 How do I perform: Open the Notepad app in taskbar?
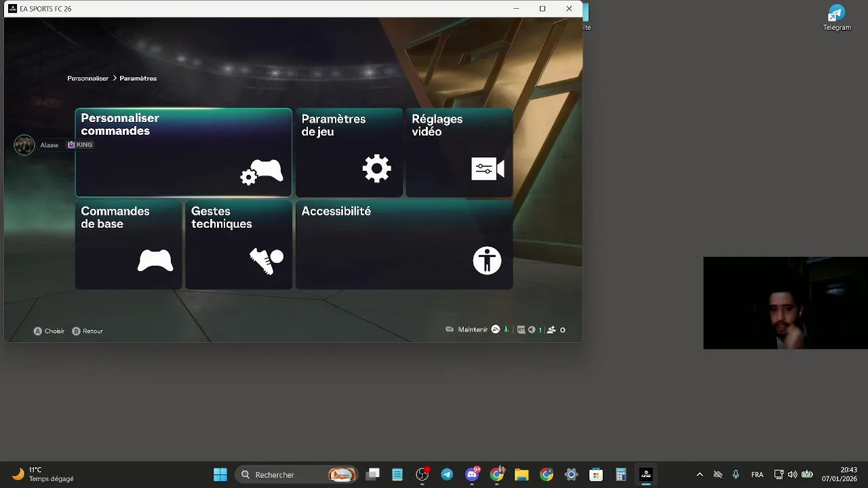pos(397,474)
